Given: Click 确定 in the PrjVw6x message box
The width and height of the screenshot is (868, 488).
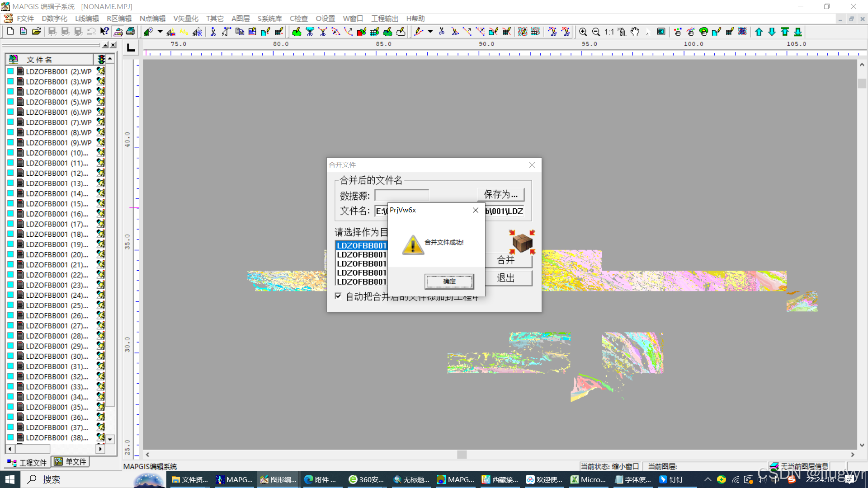Looking at the screenshot, I should 449,281.
